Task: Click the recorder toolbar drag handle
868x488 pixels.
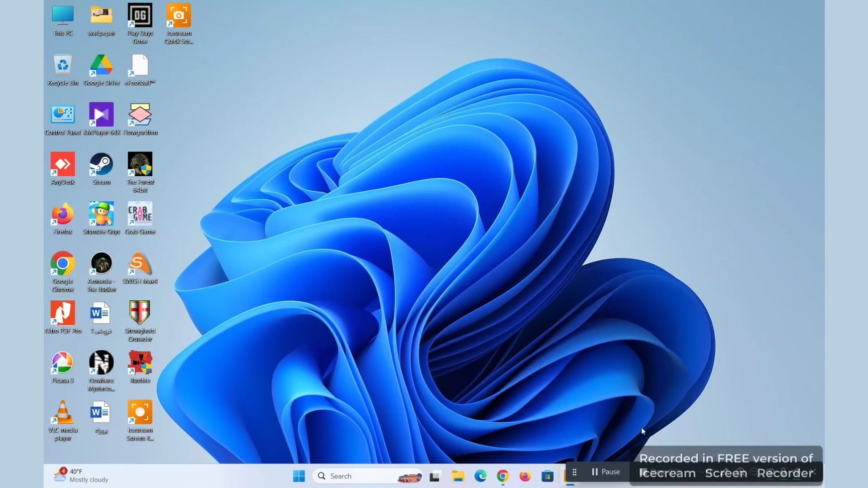Action: coord(575,472)
